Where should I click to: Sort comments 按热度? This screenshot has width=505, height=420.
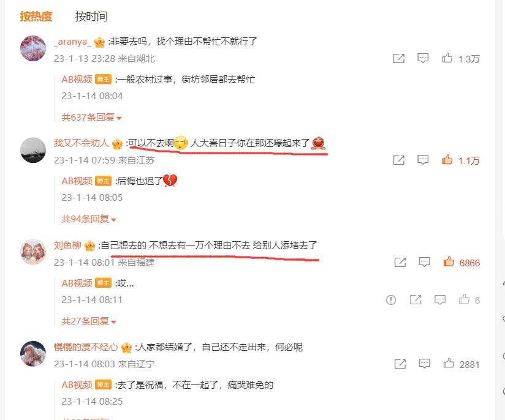[x=36, y=17]
